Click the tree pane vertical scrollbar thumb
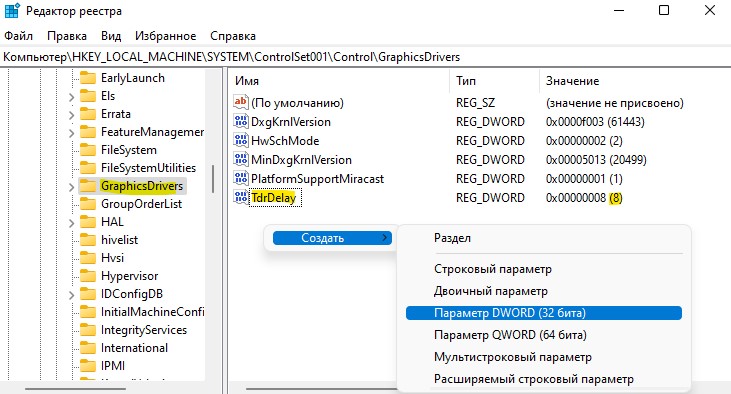 tap(213, 179)
